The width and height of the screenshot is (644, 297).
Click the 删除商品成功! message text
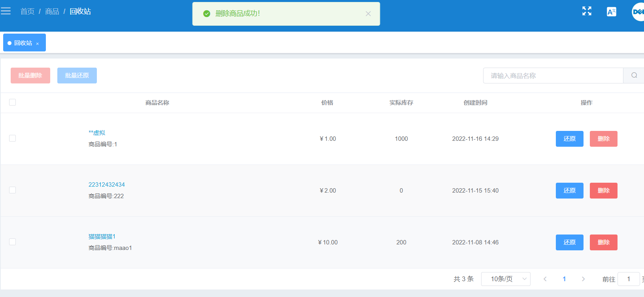238,13
